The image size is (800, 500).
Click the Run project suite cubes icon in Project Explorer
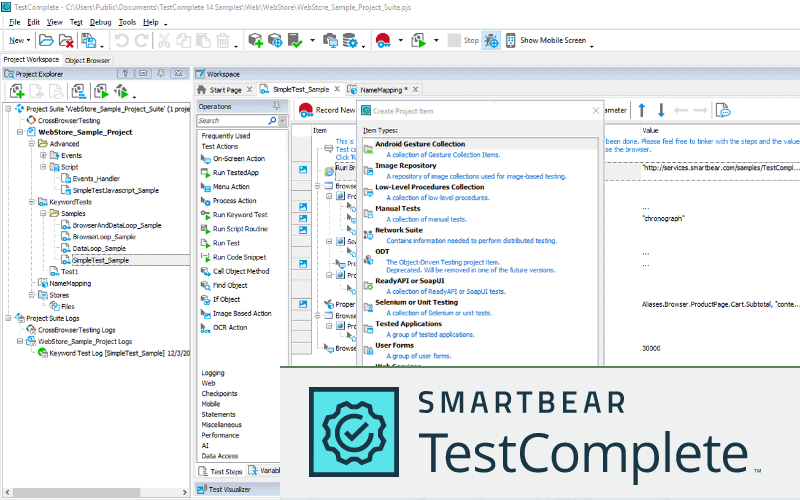point(121,92)
